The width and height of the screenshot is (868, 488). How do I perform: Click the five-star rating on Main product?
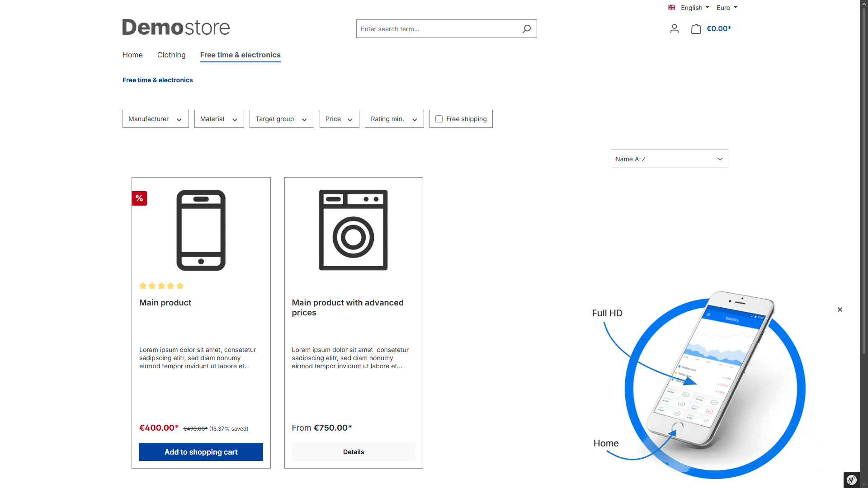click(161, 286)
